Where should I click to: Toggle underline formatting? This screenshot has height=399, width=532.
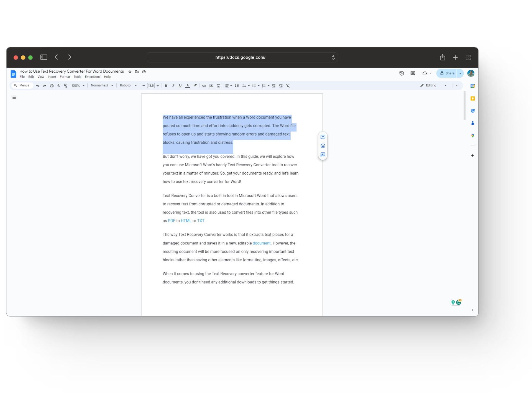click(x=180, y=86)
